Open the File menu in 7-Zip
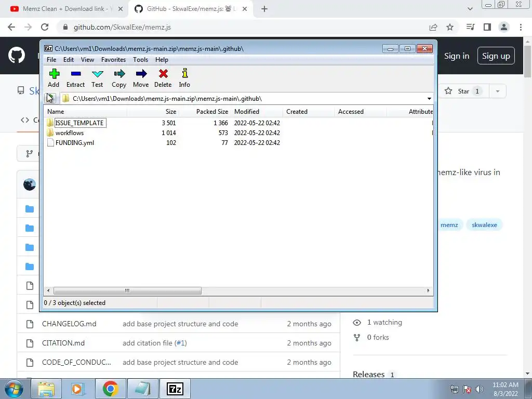532x399 pixels. coord(51,60)
